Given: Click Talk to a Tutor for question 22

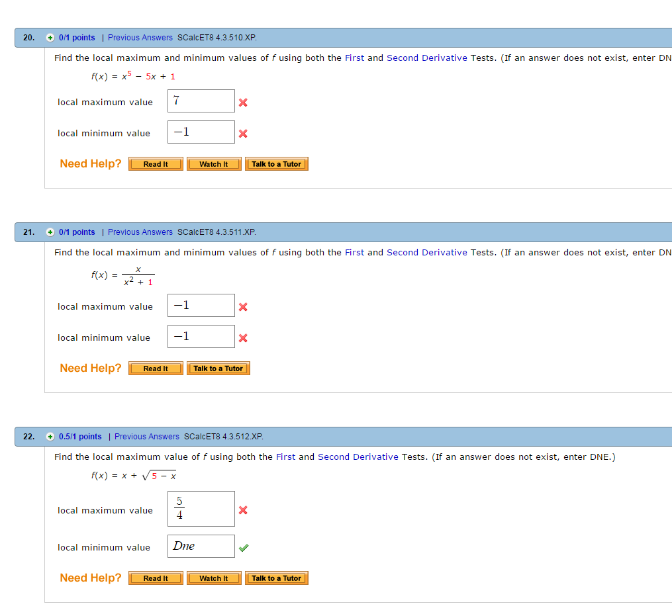Looking at the screenshot, I should pyautogui.click(x=276, y=578).
